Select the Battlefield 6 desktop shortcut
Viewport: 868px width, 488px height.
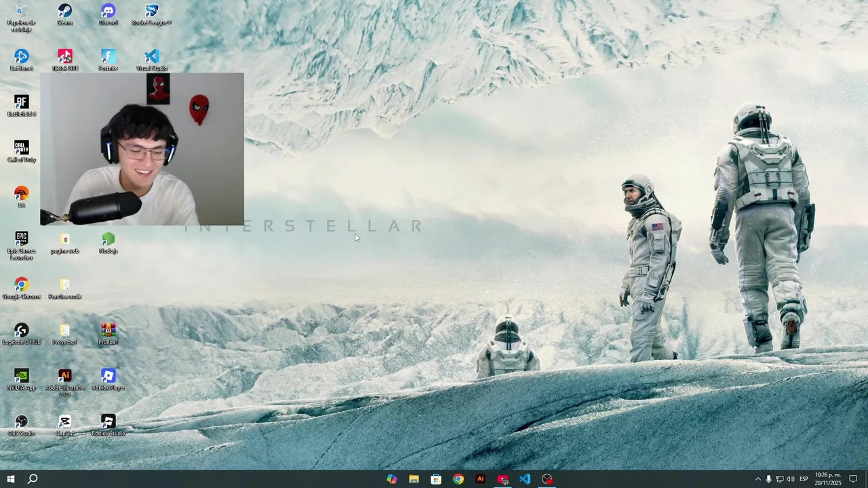pos(22,106)
